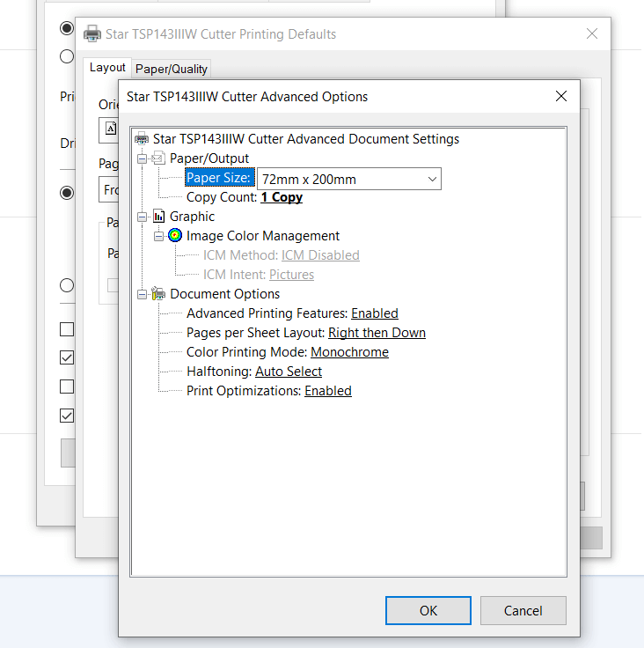Click the Graphic chart icon
Screen dimensions: 644x648
pyautogui.click(x=158, y=216)
